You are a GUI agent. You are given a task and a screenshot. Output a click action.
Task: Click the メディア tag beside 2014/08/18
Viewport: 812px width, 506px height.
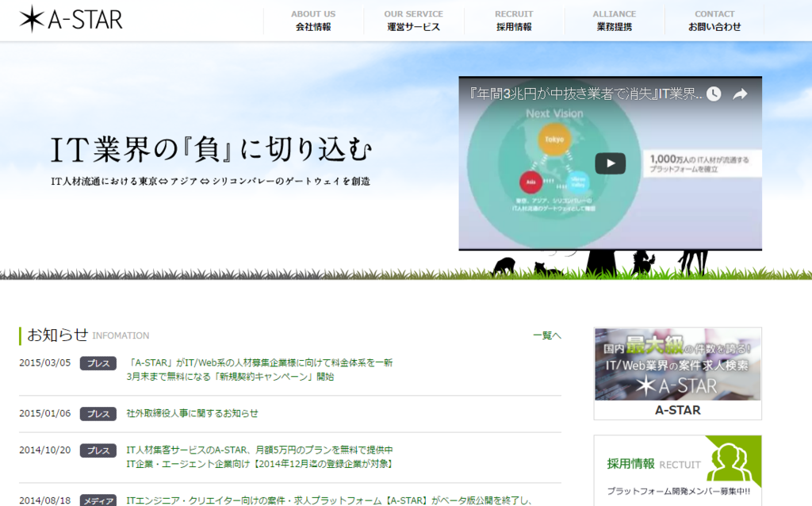pyautogui.click(x=98, y=500)
